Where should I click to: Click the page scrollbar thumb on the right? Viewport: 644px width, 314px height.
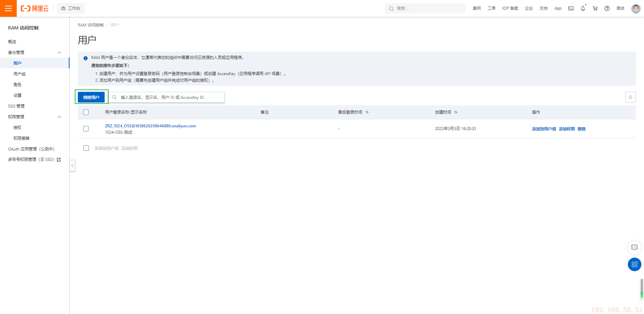642,289
